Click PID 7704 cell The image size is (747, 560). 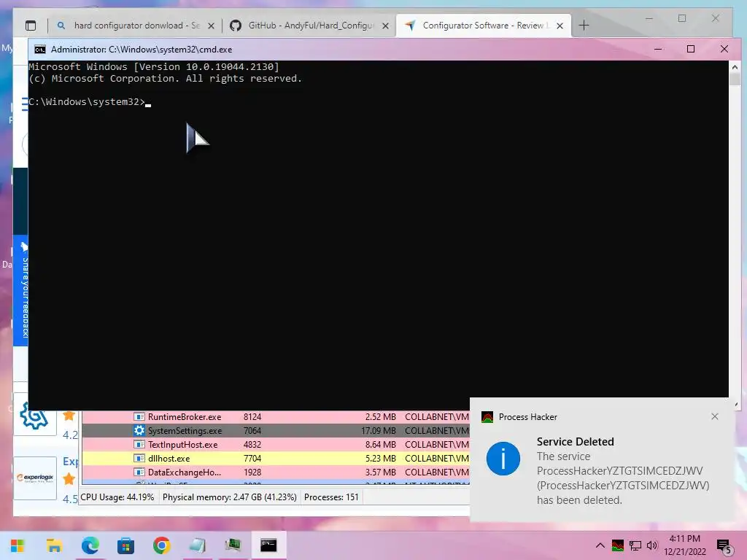pos(252,458)
